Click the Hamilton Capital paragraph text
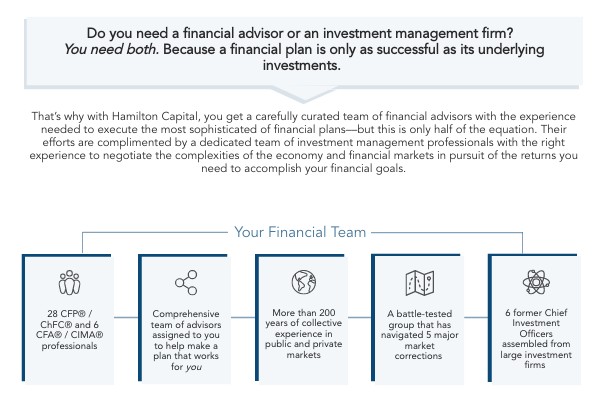The height and width of the screenshot is (400, 600). click(303, 142)
